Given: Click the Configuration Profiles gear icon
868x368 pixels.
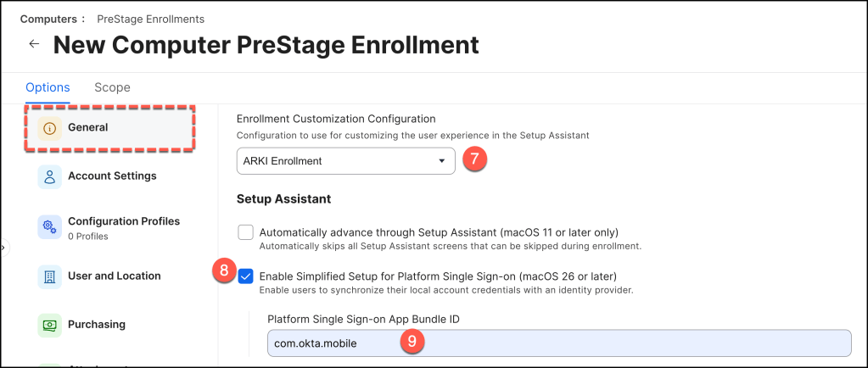Looking at the screenshot, I should click(50, 226).
